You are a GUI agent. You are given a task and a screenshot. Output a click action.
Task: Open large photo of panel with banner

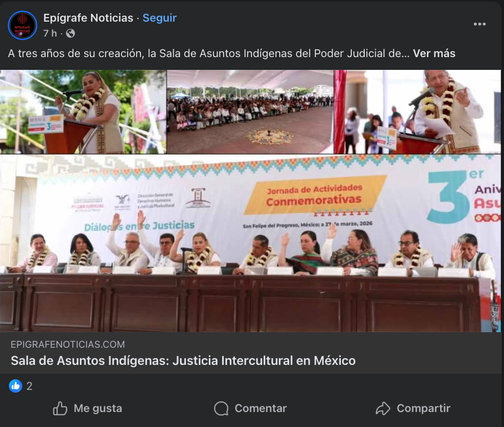(x=250, y=243)
